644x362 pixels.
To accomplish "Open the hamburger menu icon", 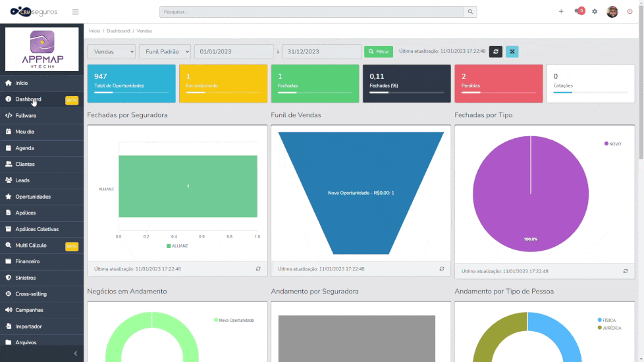I will (75, 12).
